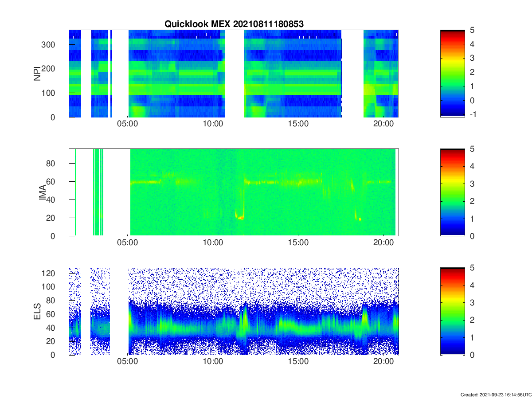The image size is (532, 399).
Task: Click the "10:00" time tick under IMA plot
Action: click(213, 243)
